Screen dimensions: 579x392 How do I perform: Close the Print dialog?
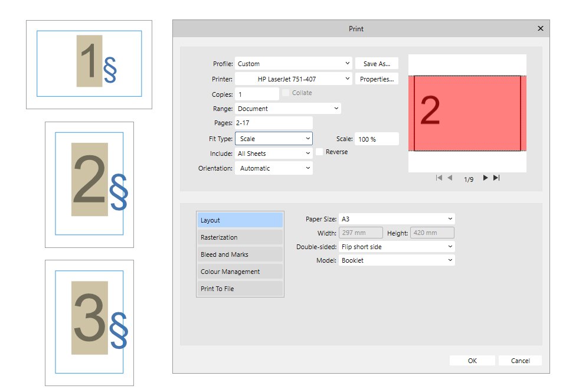click(541, 28)
